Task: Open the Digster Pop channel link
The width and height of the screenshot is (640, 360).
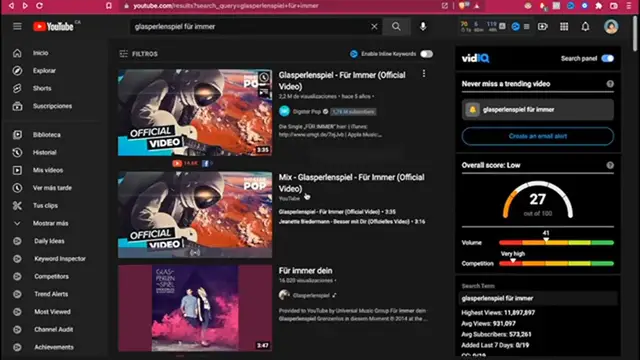Action: tap(307, 111)
